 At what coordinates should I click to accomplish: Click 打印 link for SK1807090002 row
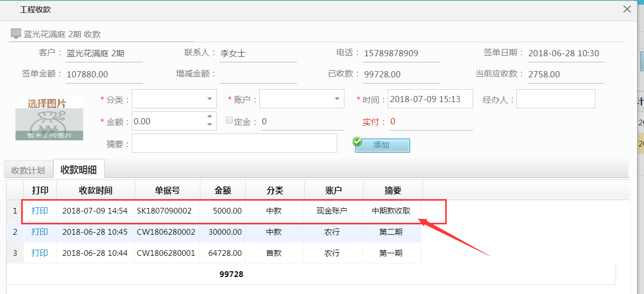[40, 210]
